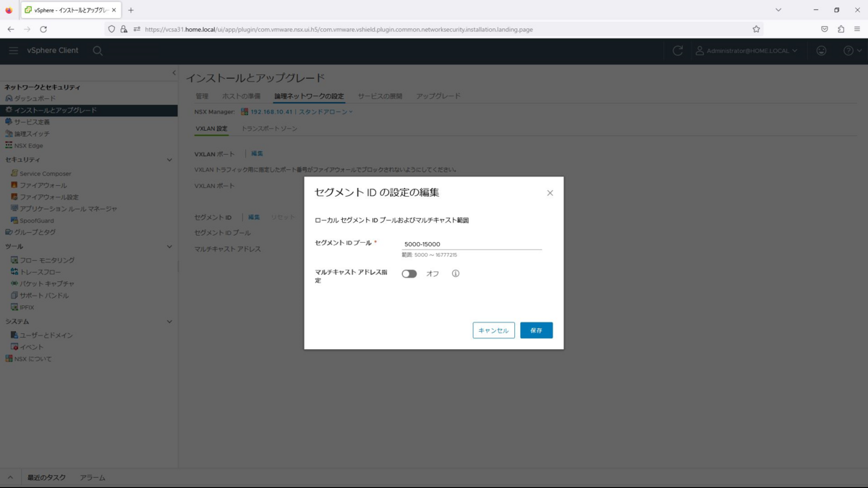Click the smiley feedback icon

[821, 51]
